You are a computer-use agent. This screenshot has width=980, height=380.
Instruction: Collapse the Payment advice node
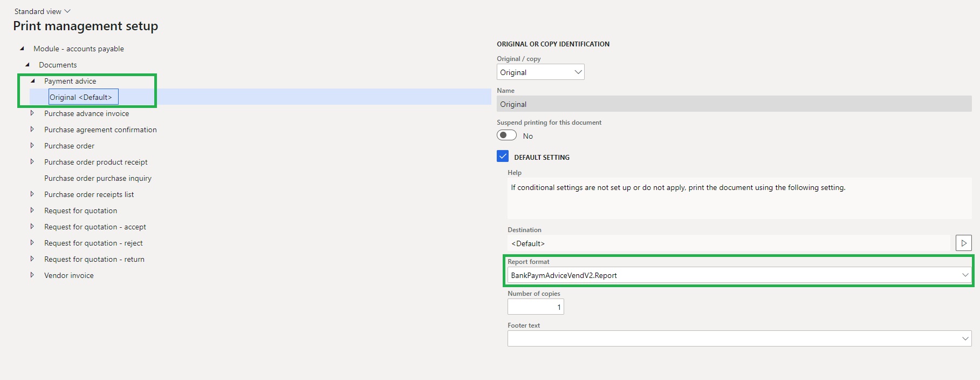pyautogui.click(x=33, y=81)
